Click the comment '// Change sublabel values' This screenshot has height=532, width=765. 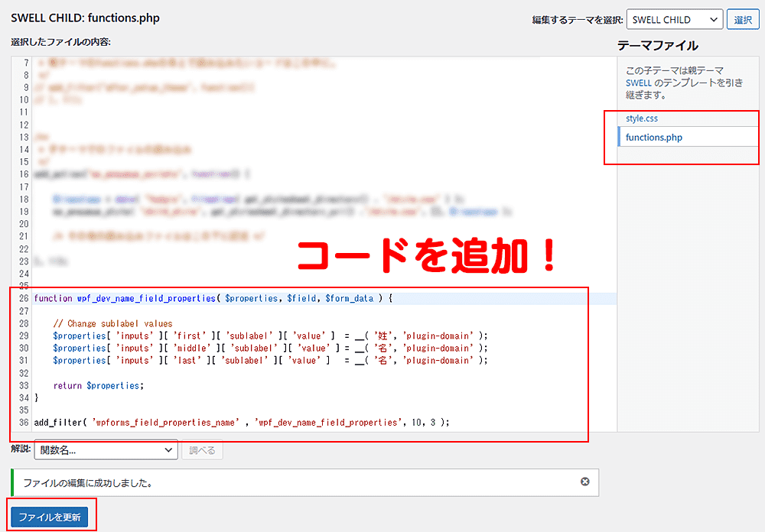(112, 324)
